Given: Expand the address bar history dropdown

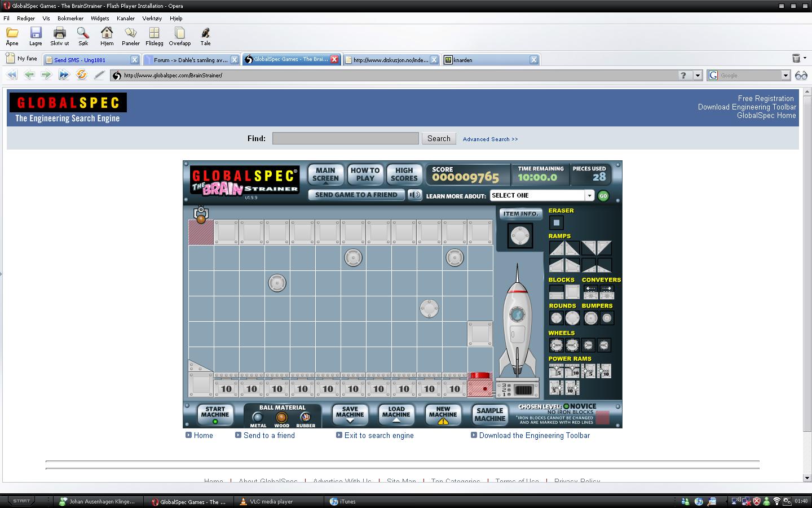Looking at the screenshot, I should coord(698,75).
